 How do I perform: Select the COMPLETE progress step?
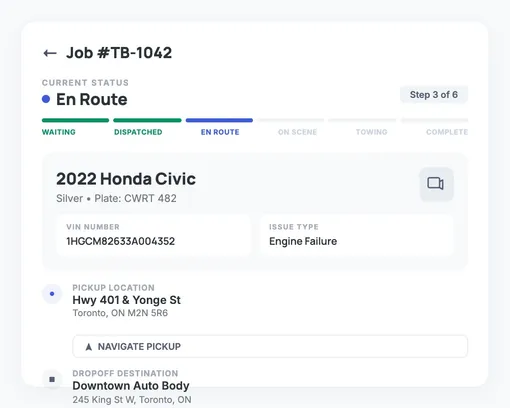pyautogui.click(x=447, y=132)
